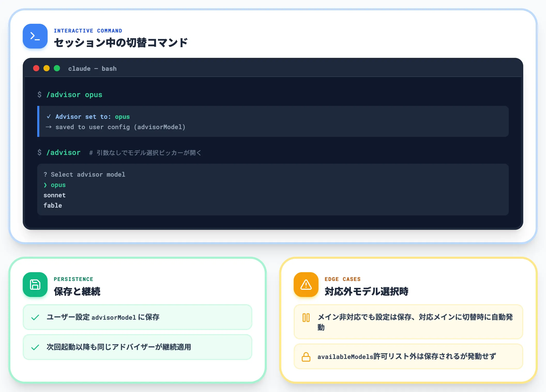
Task: Click checkmark next to 次回起動以降 row
Action: (x=35, y=347)
